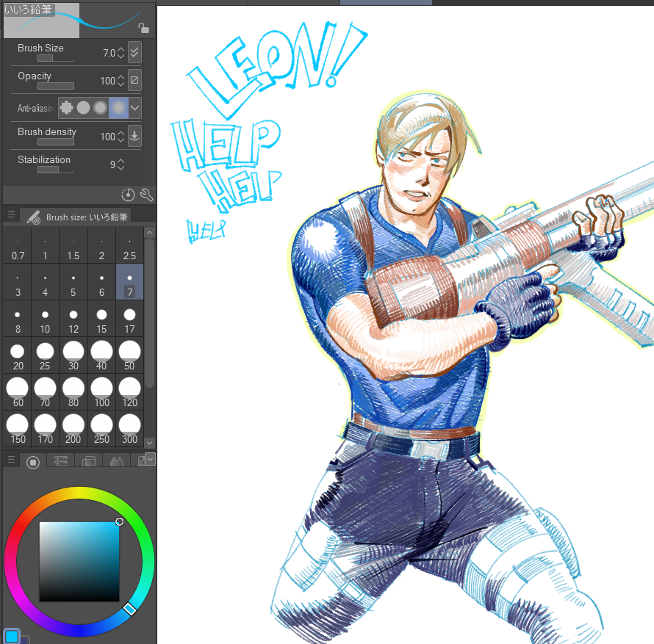Choose brush size preset 50
This screenshot has height=644, width=654.
click(130, 355)
